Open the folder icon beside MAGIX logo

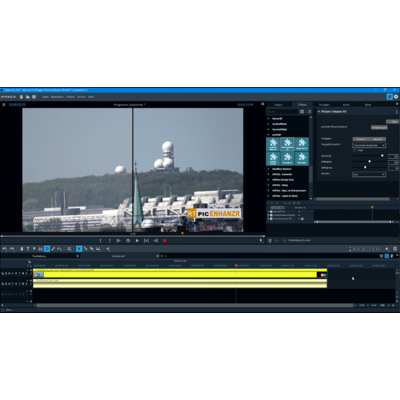point(28,97)
